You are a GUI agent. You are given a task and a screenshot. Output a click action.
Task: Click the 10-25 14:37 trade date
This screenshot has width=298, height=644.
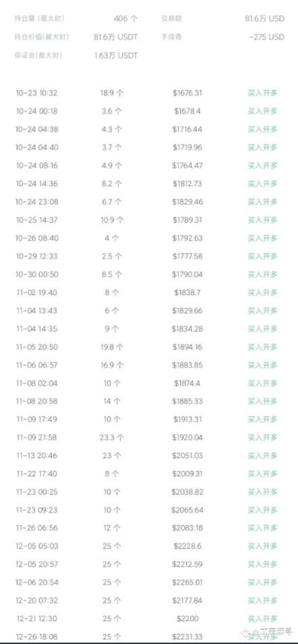tap(36, 220)
